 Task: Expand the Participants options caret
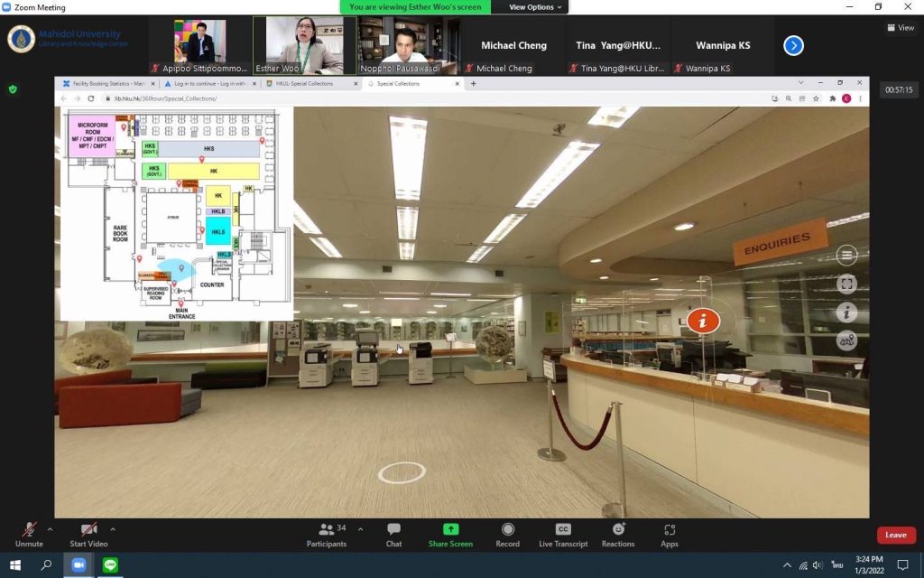360,529
